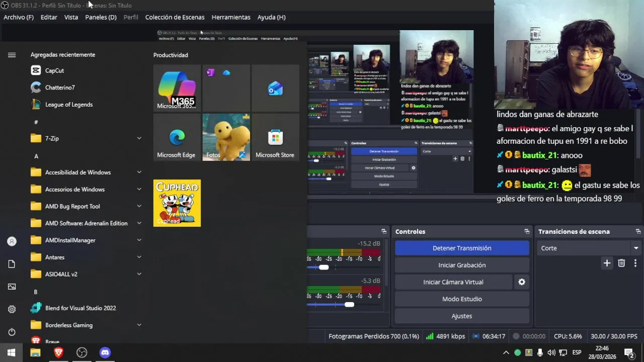This screenshot has width=644, height=362.
Task: Click the Windows Start button
Action: 12,352
